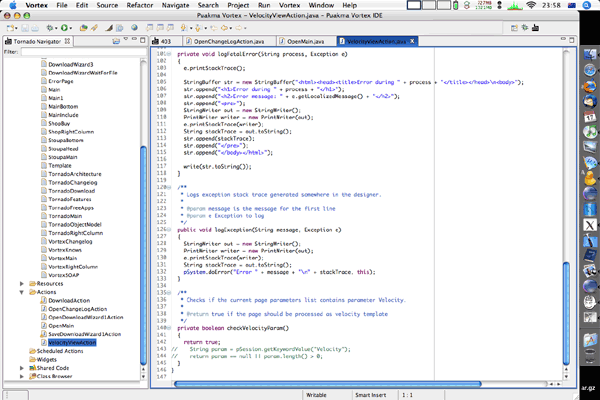Switch to the OpenChangeLogAction.java tab
The image size is (600, 400).
(229, 41)
